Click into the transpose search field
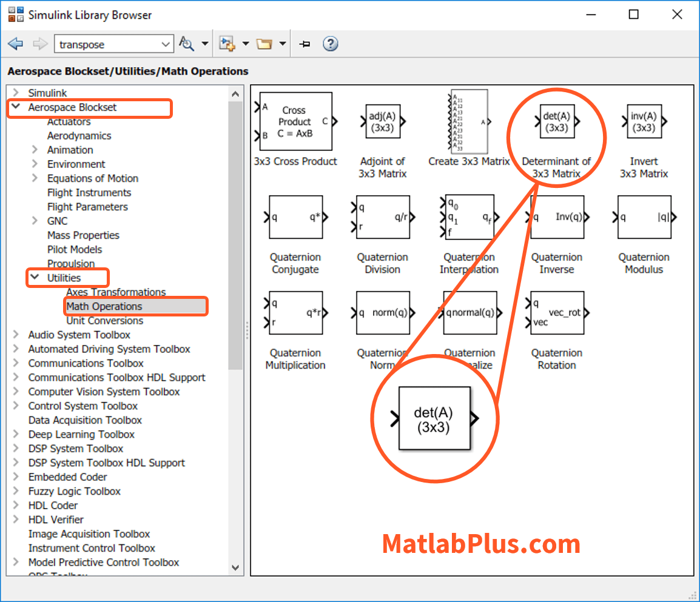This screenshot has height=602, width=700. [106, 44]
